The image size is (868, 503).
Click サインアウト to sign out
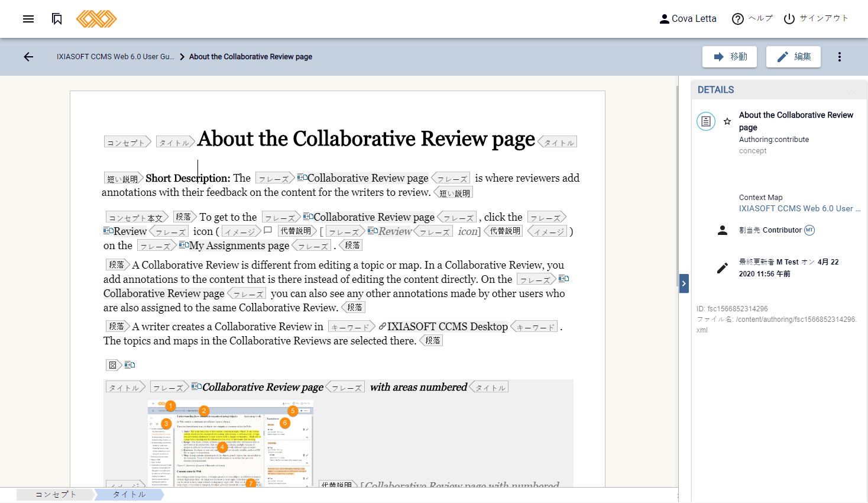[816, 19]
